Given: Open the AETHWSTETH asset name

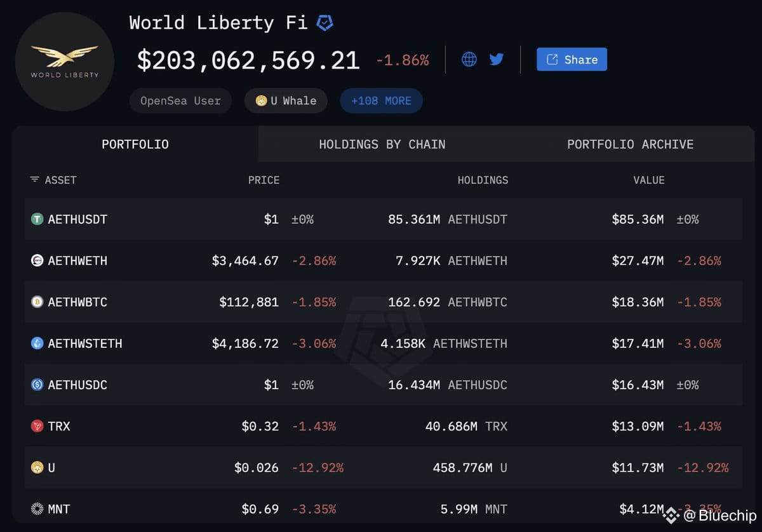Looking at the screenshot, I should pyautogui.click(x=85, y=343).
